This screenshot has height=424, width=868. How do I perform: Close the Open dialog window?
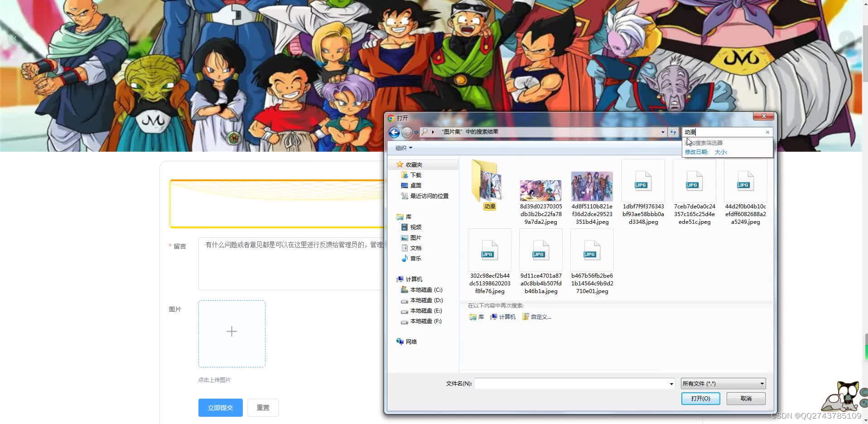pos(764,116)
